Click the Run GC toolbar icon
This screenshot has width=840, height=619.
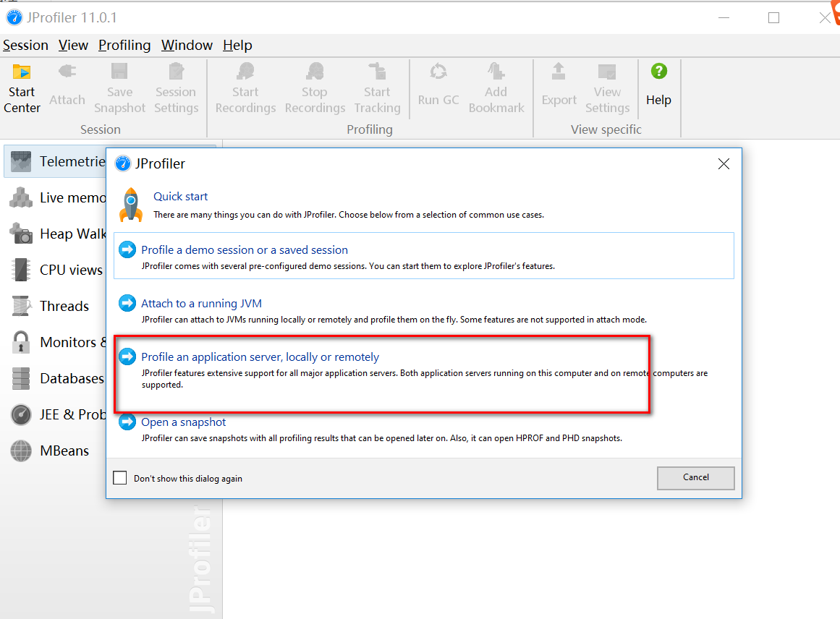(438, 72)
